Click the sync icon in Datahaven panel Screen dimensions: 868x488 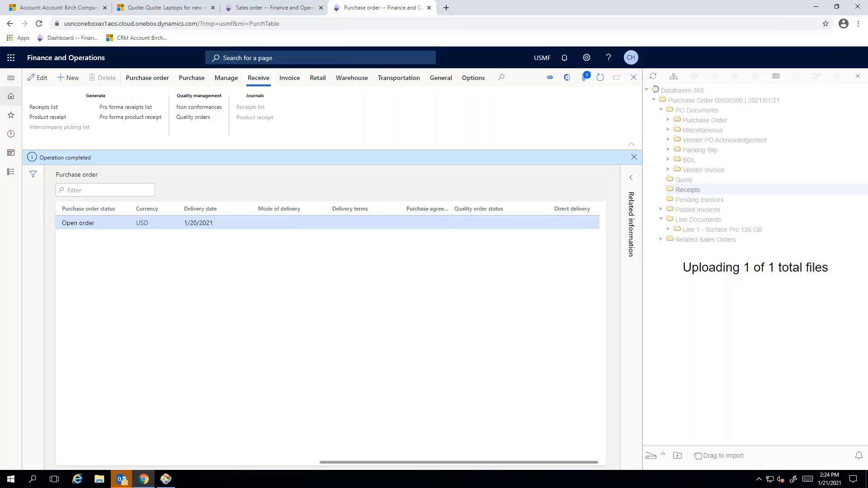point(653,76)
